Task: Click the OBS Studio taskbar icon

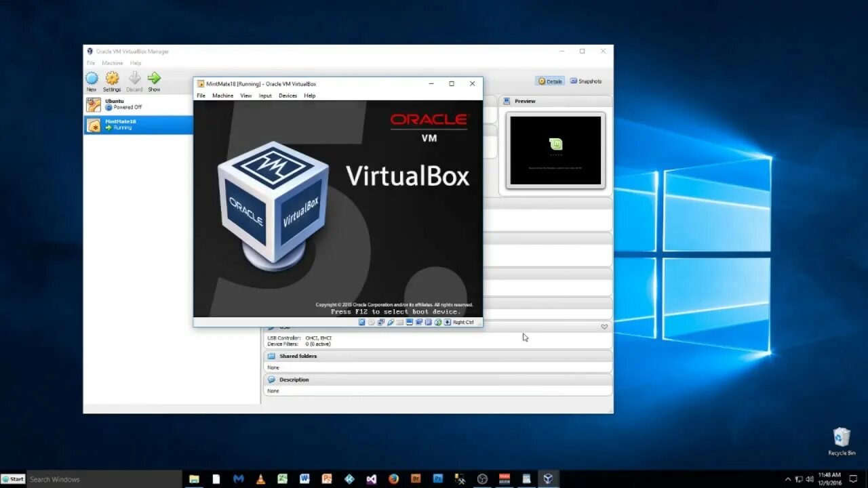Action: coord(483,479)
